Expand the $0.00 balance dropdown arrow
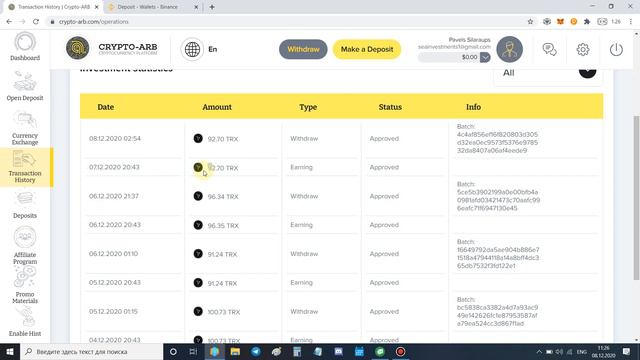The height and width of the screenshot is (360, 640). pos(485,58)
